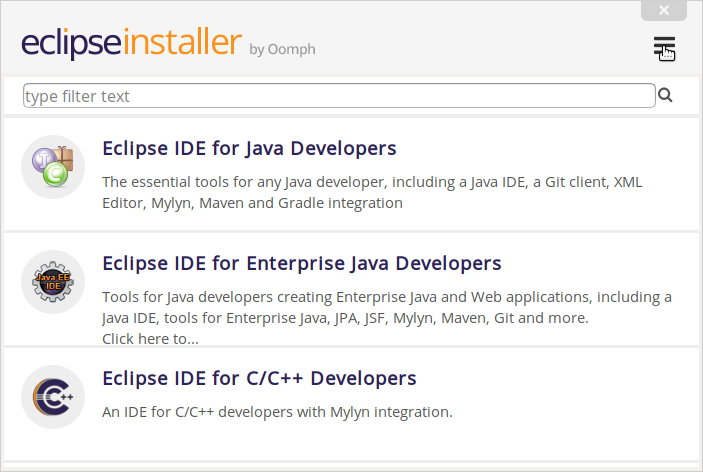The height and width of the screenshot is (472, 703).
Task: Click the Java Developers description text
Action: (385, 182)
